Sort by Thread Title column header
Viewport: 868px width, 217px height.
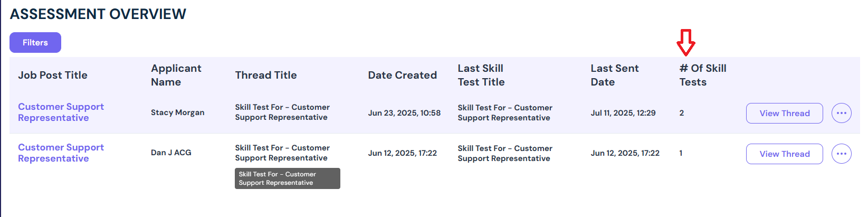[x=266, y=75]
